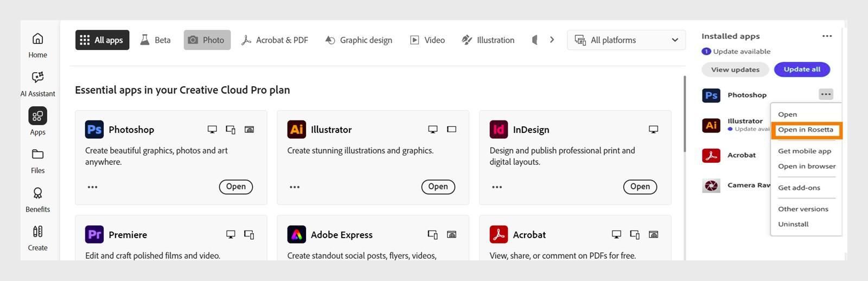Click the apps list vertical scrollbar
Screen dimensions: 868x281
[x=684, y=114]
